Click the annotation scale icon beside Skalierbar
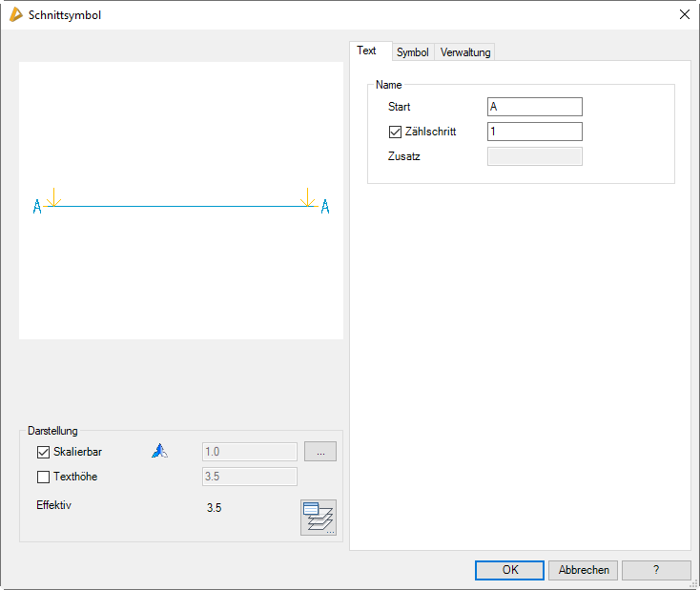The image size is (700, 590). pos(159,452)
